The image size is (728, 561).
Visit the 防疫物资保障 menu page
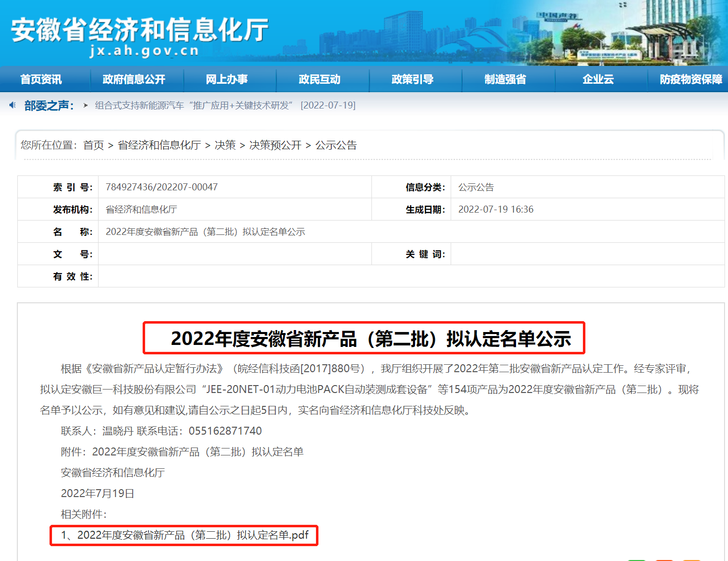tap(690, 79)
